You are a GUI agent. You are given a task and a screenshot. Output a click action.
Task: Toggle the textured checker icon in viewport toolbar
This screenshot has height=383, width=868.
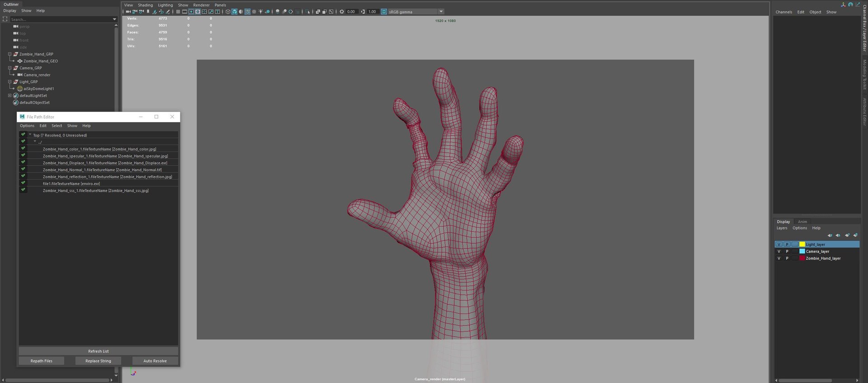point(254,12)
